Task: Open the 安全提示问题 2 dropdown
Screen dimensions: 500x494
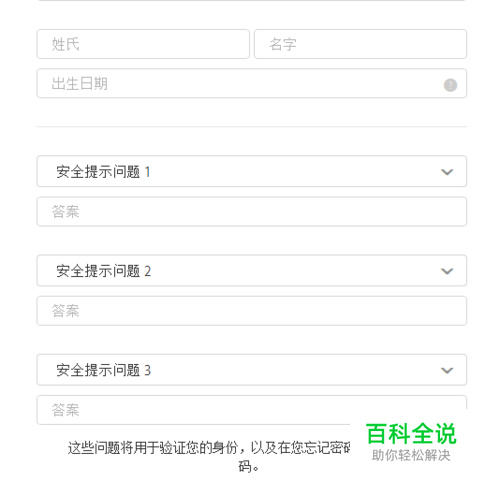Action: [x=252, y=271]
